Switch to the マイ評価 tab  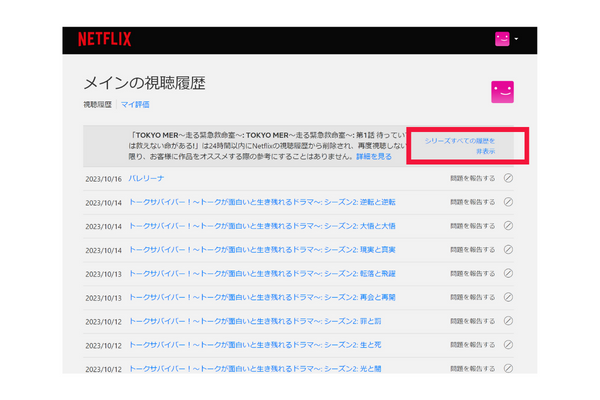pos(135,104)
